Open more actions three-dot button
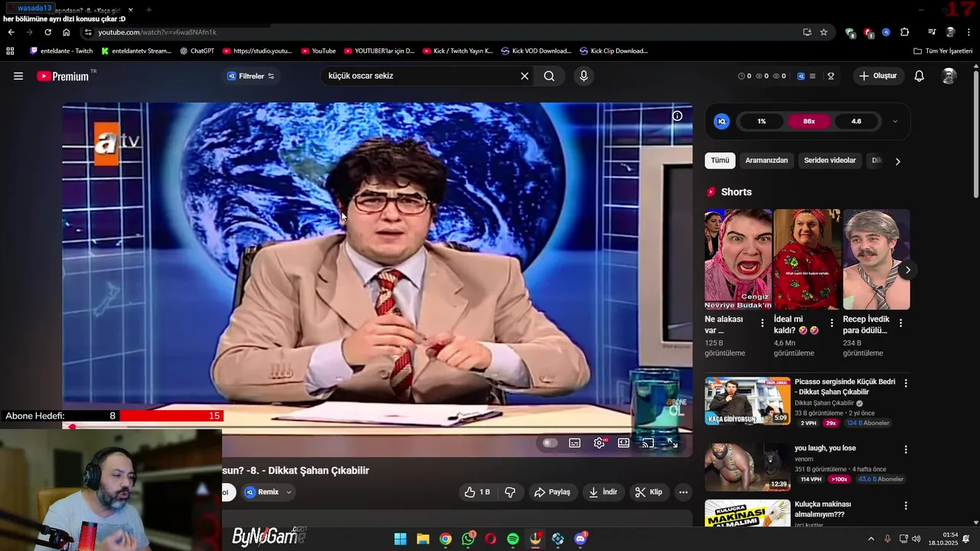The width and height of the screenshot is (980, 551). 683,492
